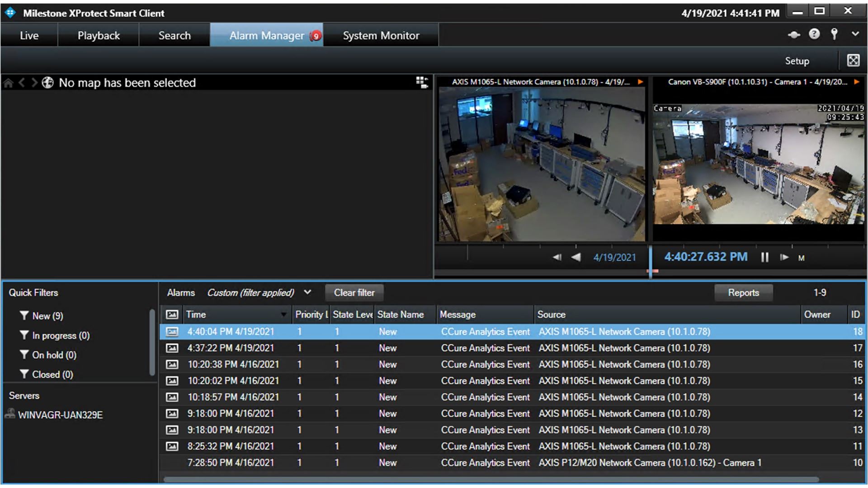Select alarm at 4:37:22 PM 4/19/2021
Viewport: 868px width, 488px height.
point(513,348)
